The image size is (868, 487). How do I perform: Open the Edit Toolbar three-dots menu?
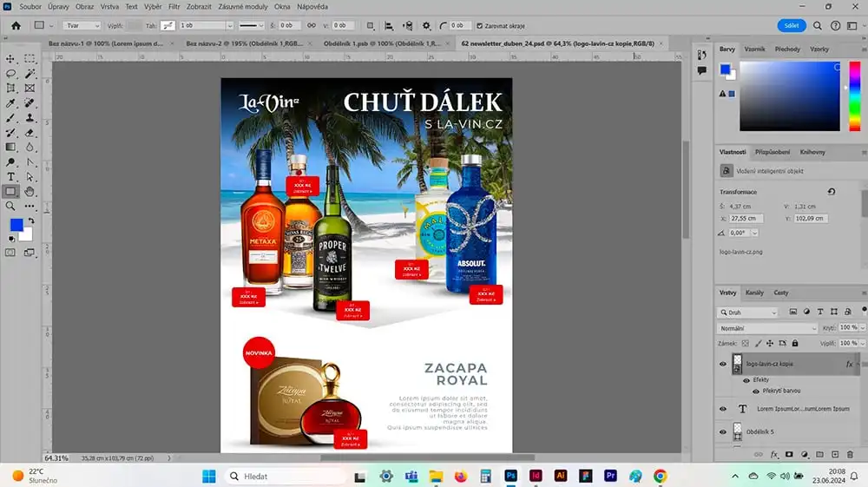tap(30, 207)
